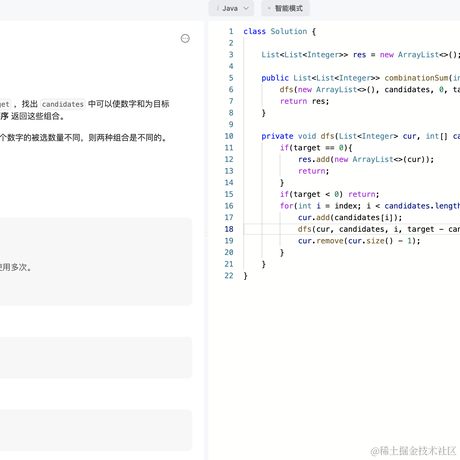The image size is (460, 460).
Task: Click 'res.add(new ArrayList<>(cur));' line
Action: (x=366, y=159)
